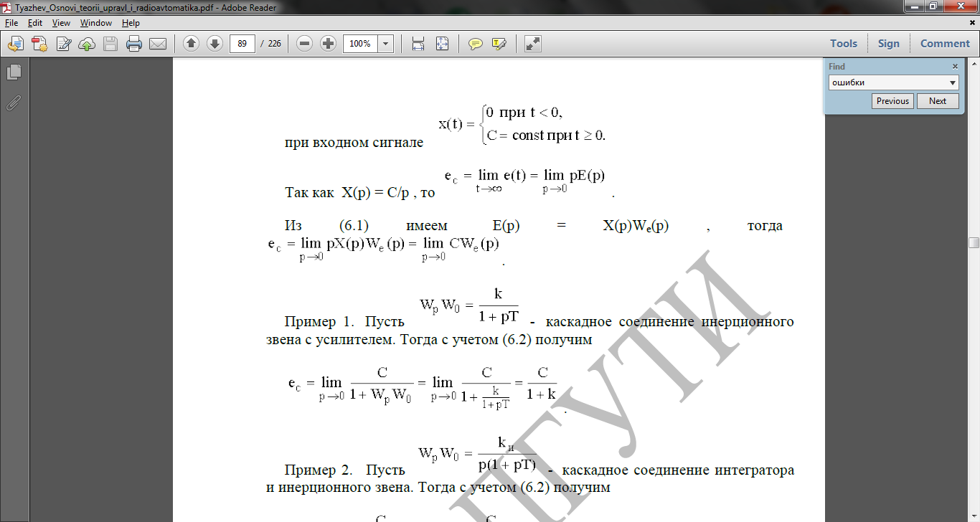Click the text 'Пример 2.'
The height and width of the screenshot is (522, 980).
pyautogui.click(x=317, y=471)
